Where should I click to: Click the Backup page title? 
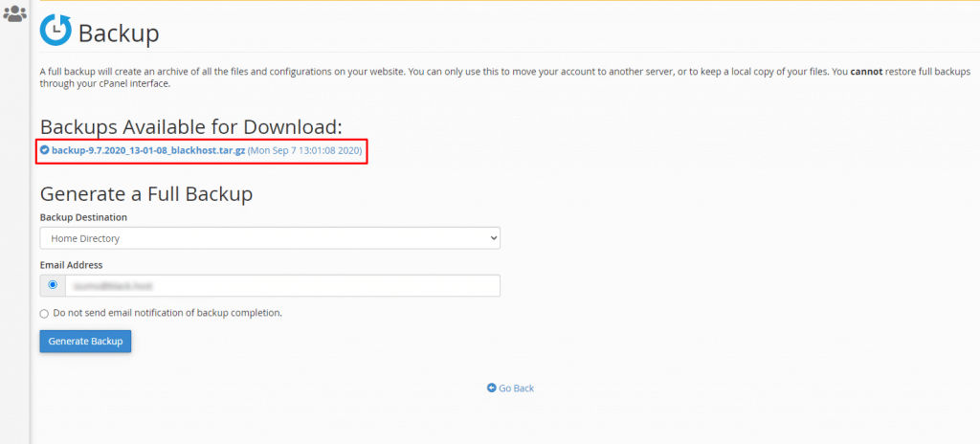[118, 33]
